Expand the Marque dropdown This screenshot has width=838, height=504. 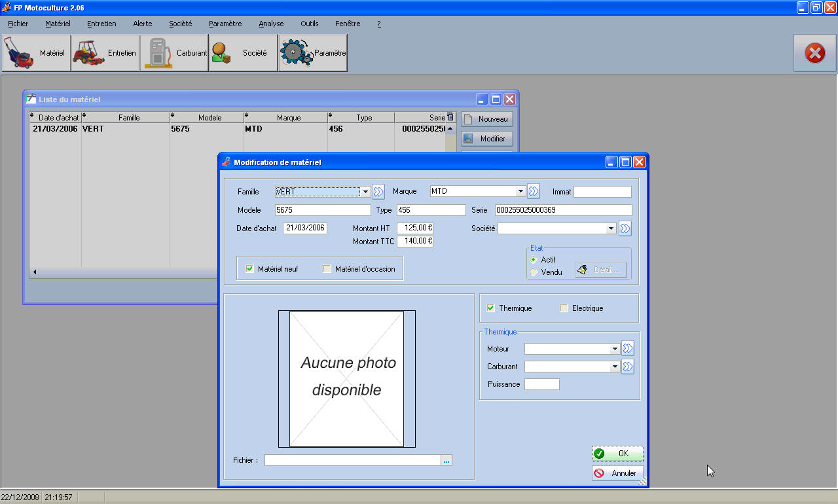[520, 192]
